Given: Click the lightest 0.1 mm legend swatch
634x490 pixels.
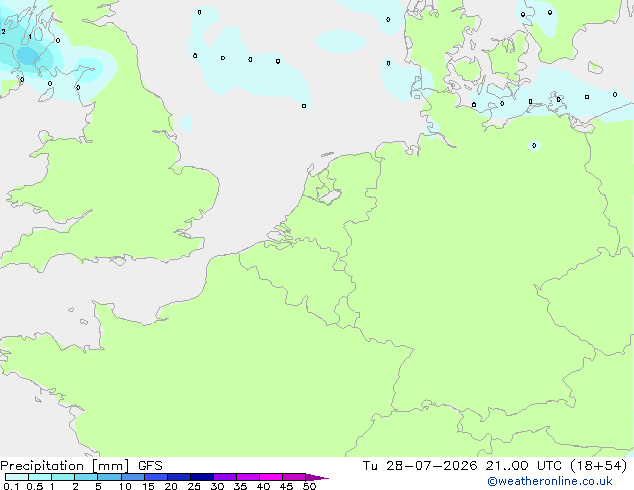Looking at the screenshot, I should pyautogui.click(x=17, y=477).
